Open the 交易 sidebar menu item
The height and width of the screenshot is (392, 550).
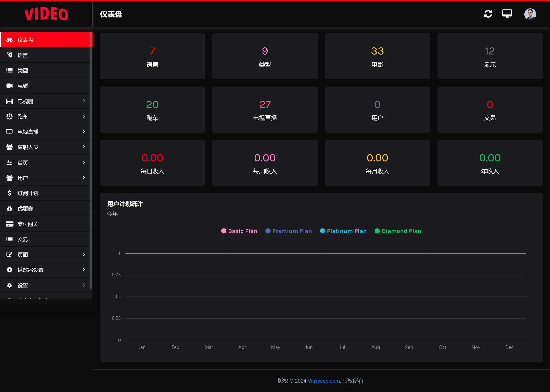[23, 239]
